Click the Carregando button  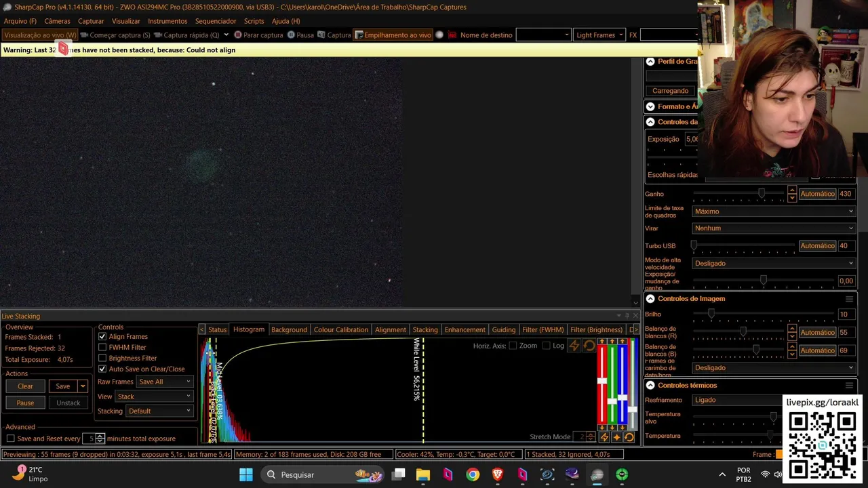point(670,91)
